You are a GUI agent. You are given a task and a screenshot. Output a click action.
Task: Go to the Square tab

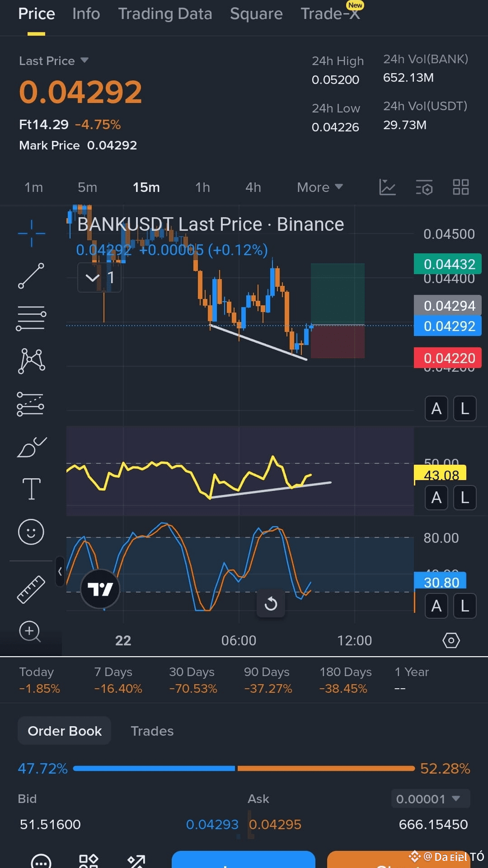256,14
